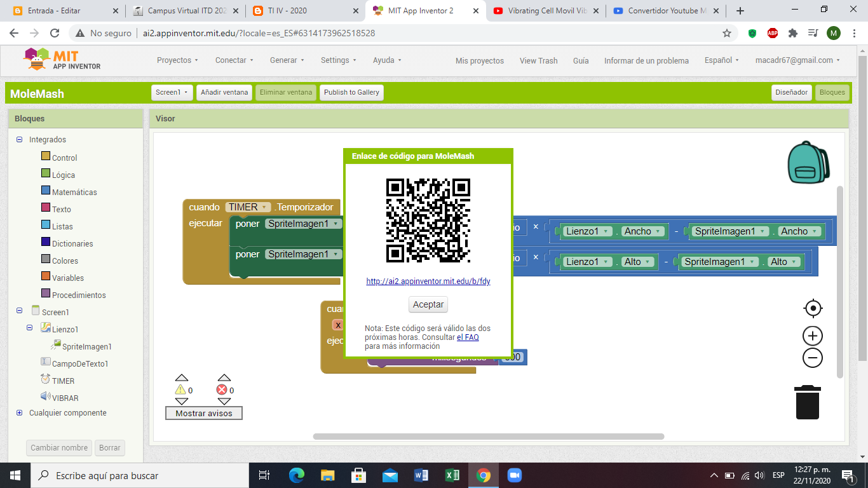Open the Procedimientos blocks drawer
The height and width of the screenshot is (488, 868).
(x=79, y=295)
